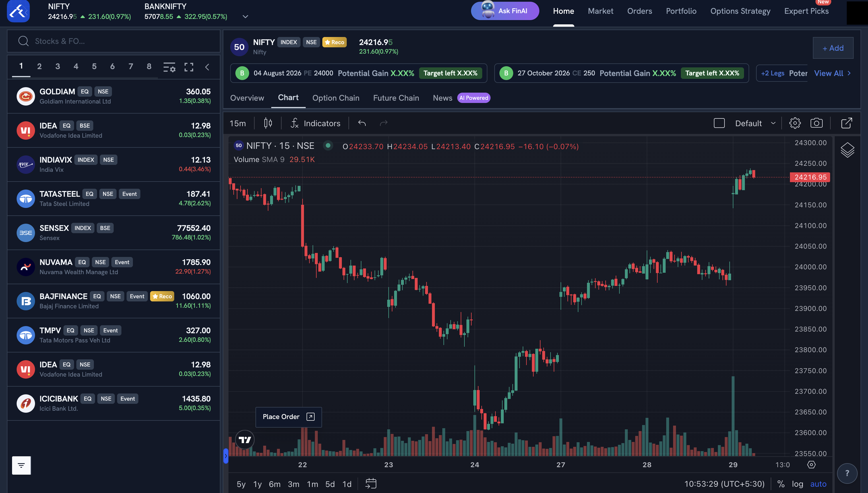The image size is (868, 493).
Task: Click the TradingView logo on chart
Action: (245, 440)
